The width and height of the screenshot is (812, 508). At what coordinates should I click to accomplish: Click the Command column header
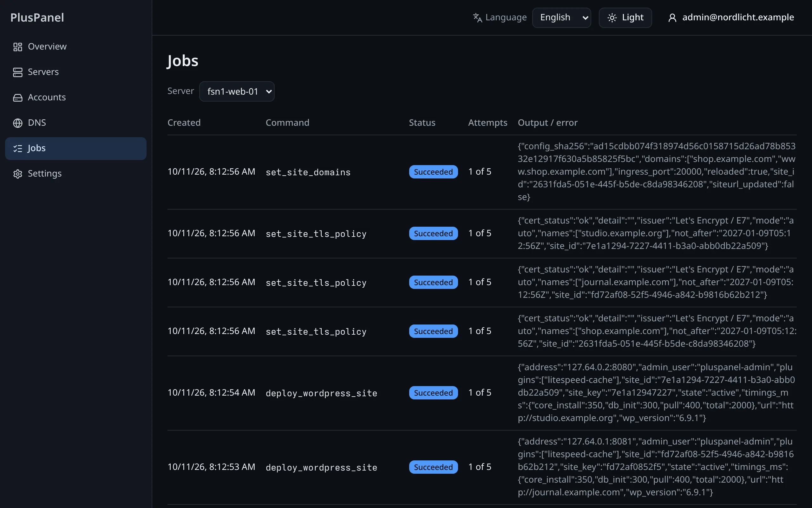click(288, 123)
